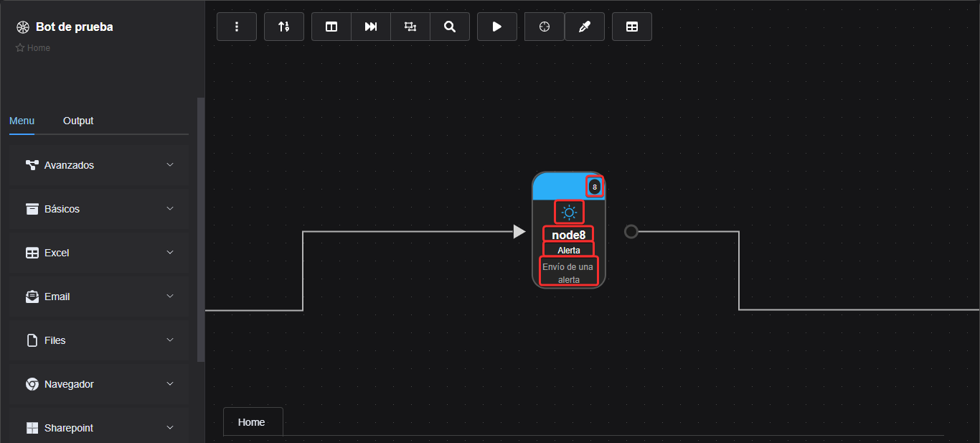Image resolution: width=980 pixels, height=443 pixels.
Task: Select the Home tab below the canvas
Action: click(x=252, y=422)
